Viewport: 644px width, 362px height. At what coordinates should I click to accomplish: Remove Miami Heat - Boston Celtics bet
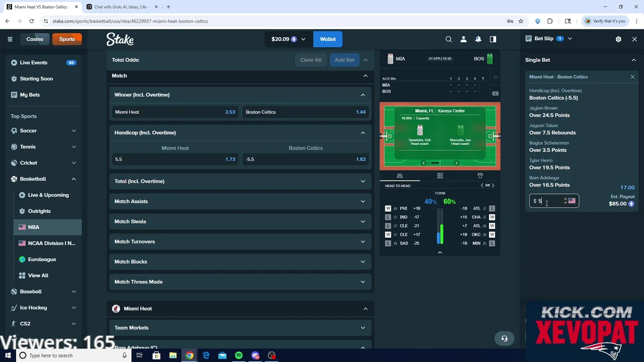632,77
